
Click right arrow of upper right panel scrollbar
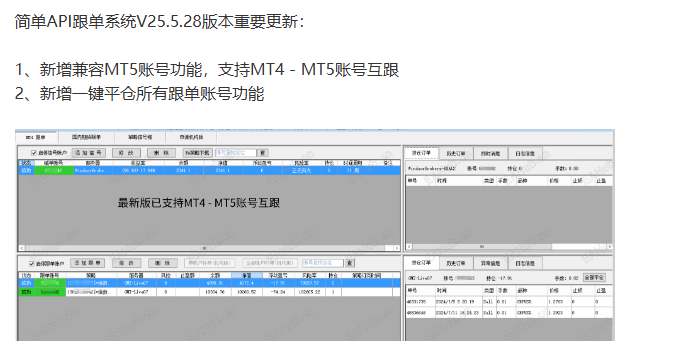click(609, 247)
